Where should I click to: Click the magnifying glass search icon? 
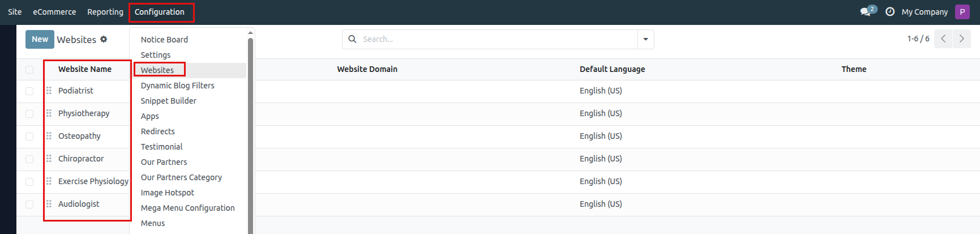click(352, 39)
